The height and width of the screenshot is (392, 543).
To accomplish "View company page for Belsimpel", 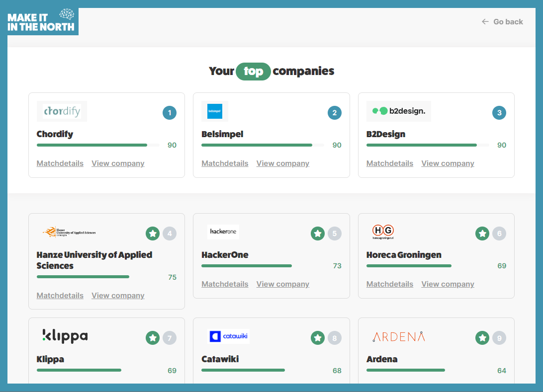I will (282, 163).
